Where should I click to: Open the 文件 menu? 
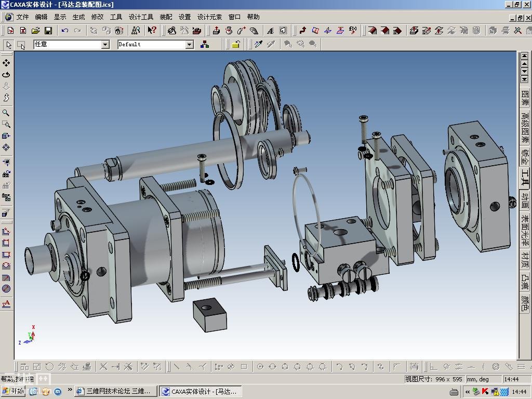[x=22, y=17]
